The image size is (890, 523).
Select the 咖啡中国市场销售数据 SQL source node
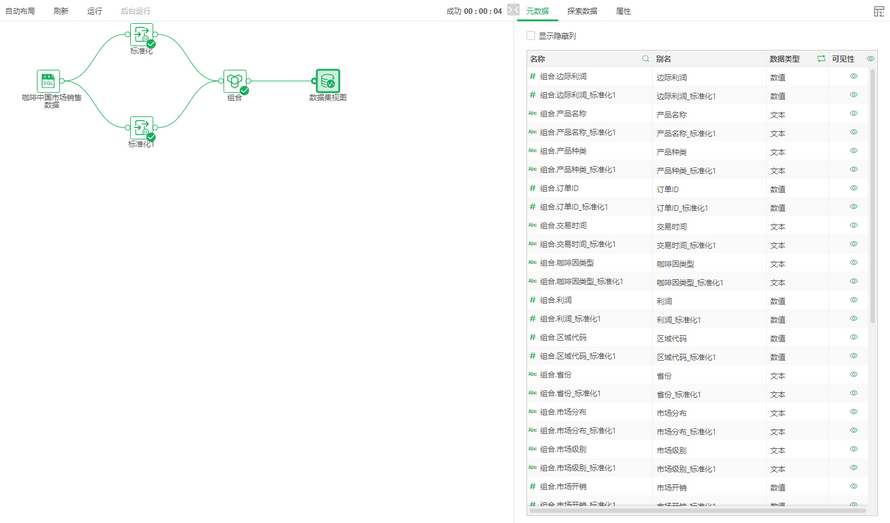pos(48,81)
